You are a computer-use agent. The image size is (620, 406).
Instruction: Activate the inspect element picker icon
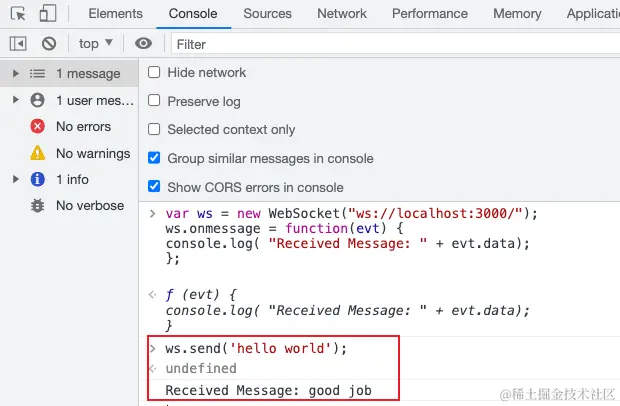[x=18, y=13]
